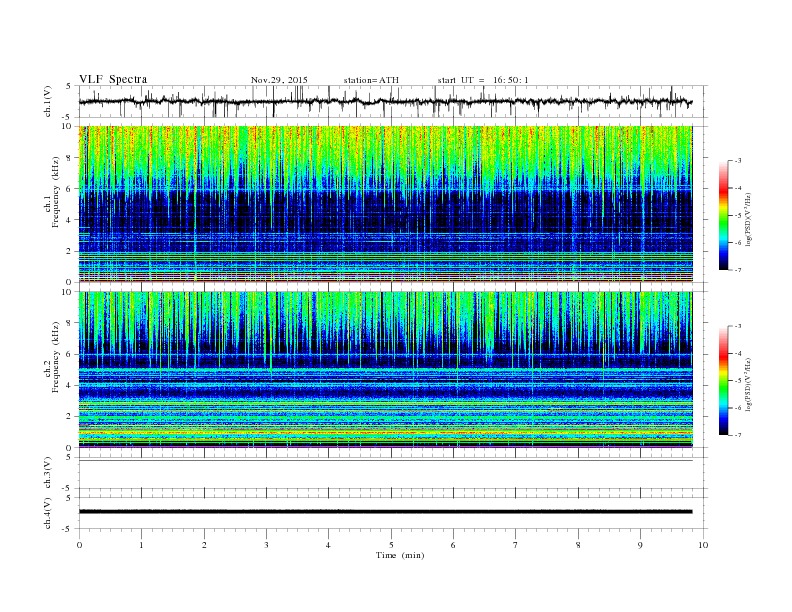Click the "ch.4(V)" axis label
Screen dimensions: 792x612
click(48, 513)
